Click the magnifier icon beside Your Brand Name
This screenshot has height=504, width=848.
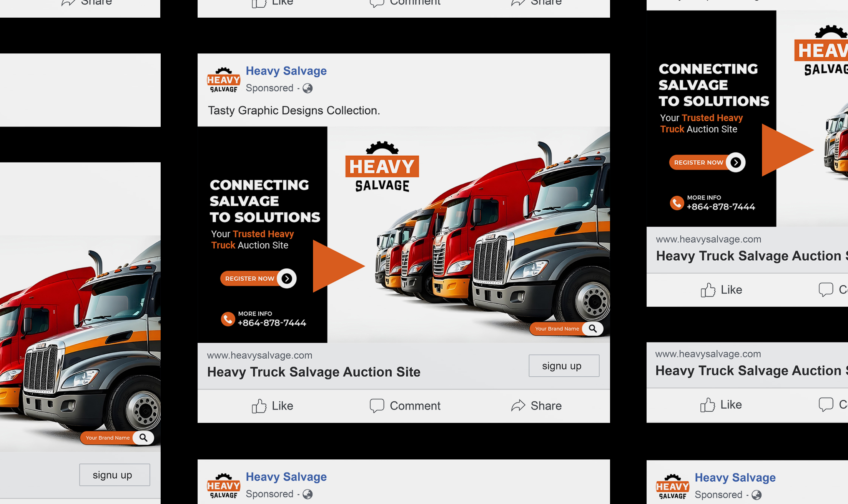point(593,329)
